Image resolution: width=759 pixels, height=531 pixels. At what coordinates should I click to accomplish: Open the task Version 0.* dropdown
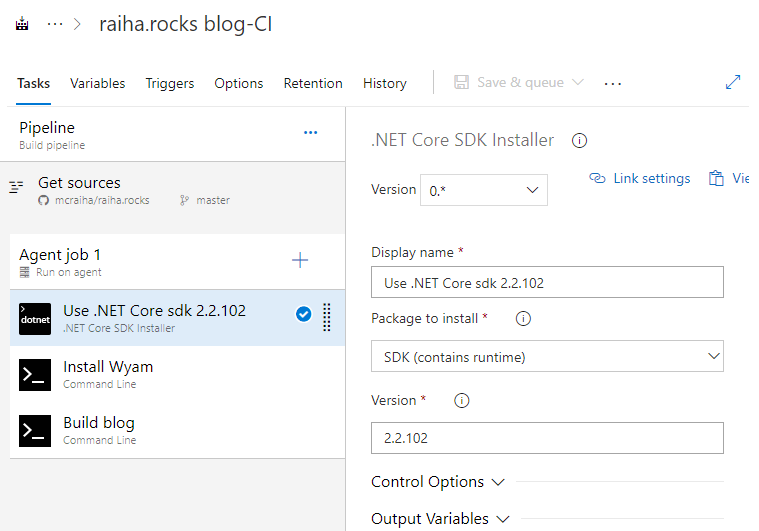coord(484,190)
